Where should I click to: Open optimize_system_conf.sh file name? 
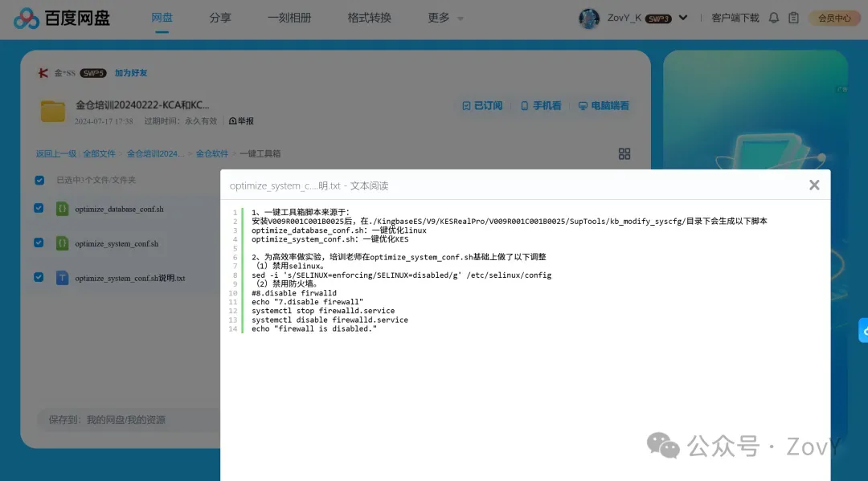point(117,244)
